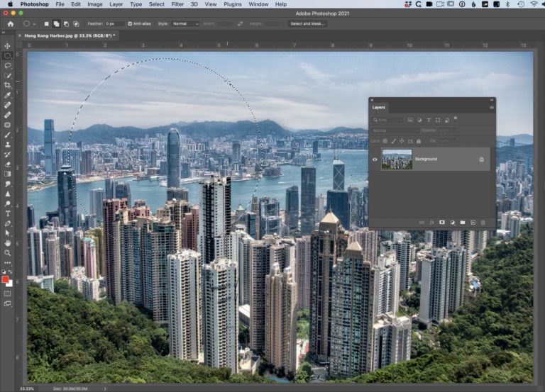This screenshot has width=545, height=392.
Task: Select the Crop tool
Action: pyautogui.click(x=7, y=85)
